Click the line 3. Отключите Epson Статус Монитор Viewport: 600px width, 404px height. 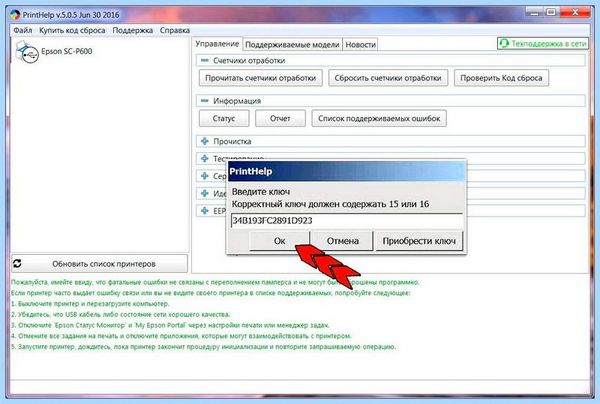[x=170, y=325]
